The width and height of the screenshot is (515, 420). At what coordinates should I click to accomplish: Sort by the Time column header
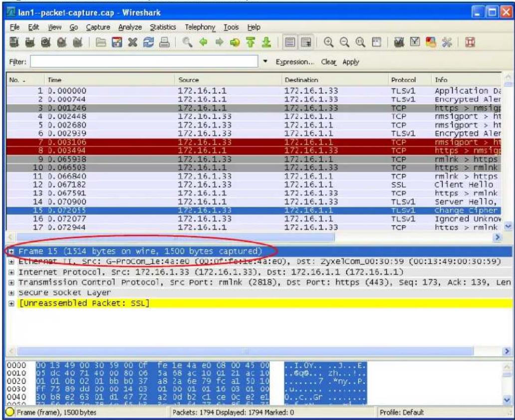[109, 80]
